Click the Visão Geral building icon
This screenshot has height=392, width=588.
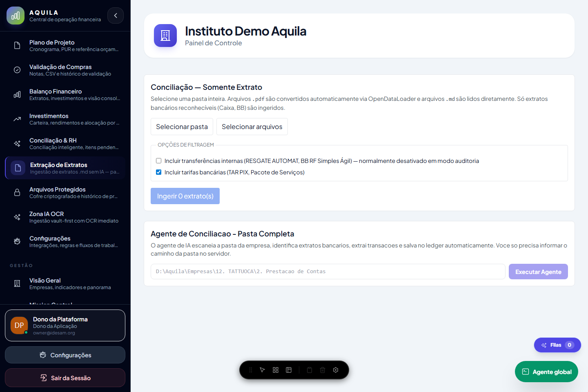[17, 283]
